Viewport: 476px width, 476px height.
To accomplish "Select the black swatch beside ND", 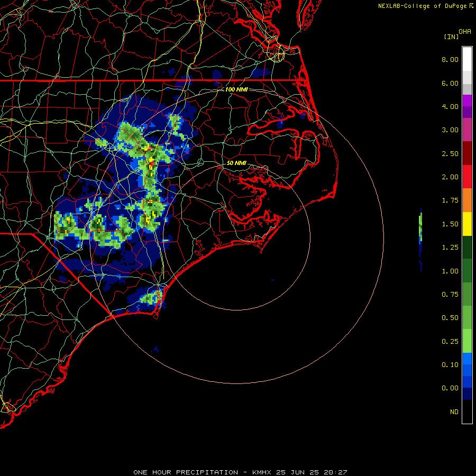I will click(467, 411).
